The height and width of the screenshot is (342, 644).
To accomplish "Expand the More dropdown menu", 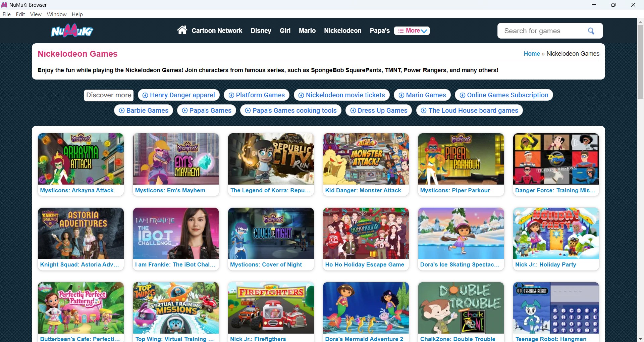I will (412, 31).
